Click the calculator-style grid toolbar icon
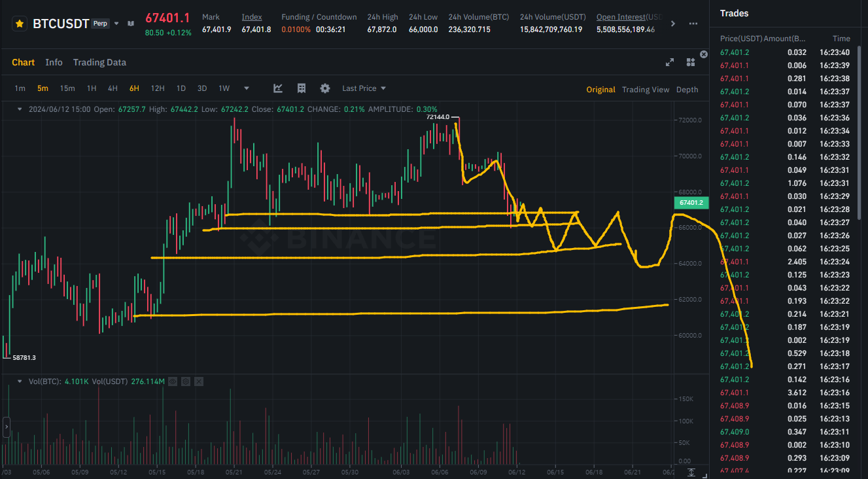This screenshot has width=868, height=479. pyautogui.click(x=302, y=88)
